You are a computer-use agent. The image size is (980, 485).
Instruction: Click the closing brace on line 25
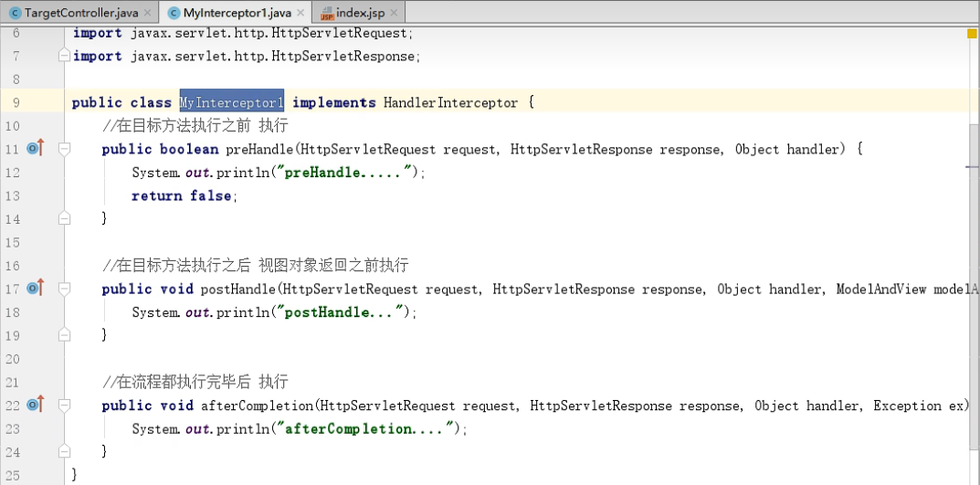(x=76, y=475)
